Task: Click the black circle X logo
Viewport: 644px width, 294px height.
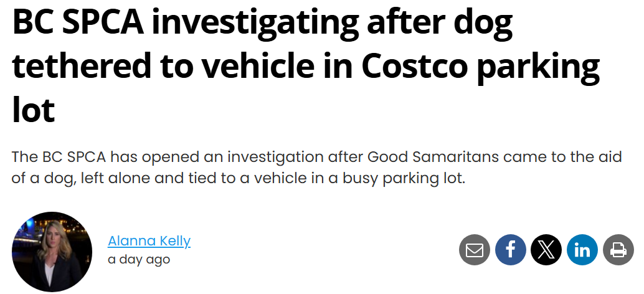Action: click(546, 250)
